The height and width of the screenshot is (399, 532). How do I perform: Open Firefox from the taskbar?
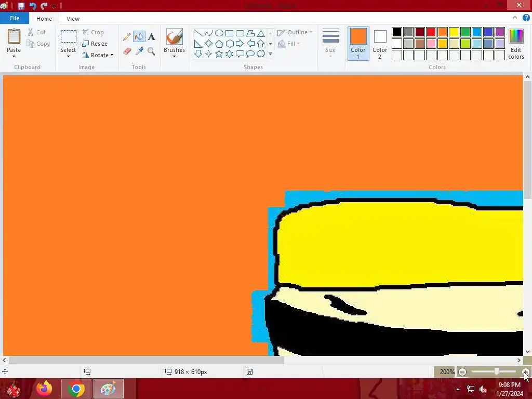tap(45, 389)
